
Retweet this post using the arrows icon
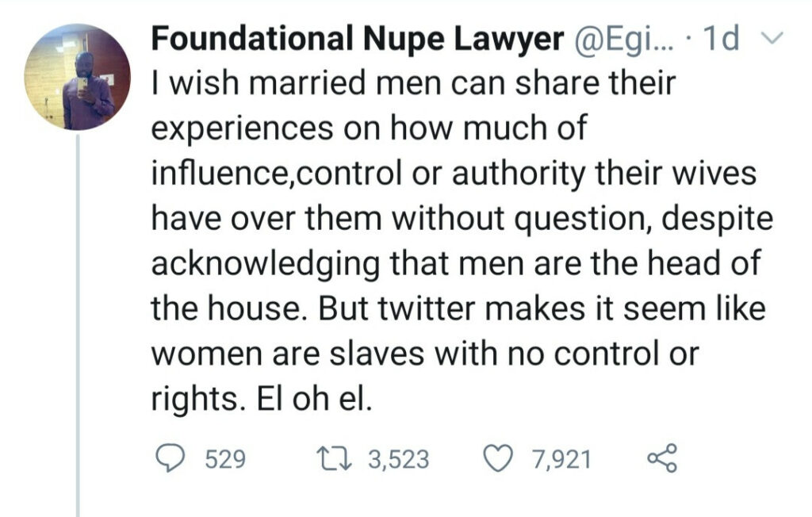coord(337,458)
